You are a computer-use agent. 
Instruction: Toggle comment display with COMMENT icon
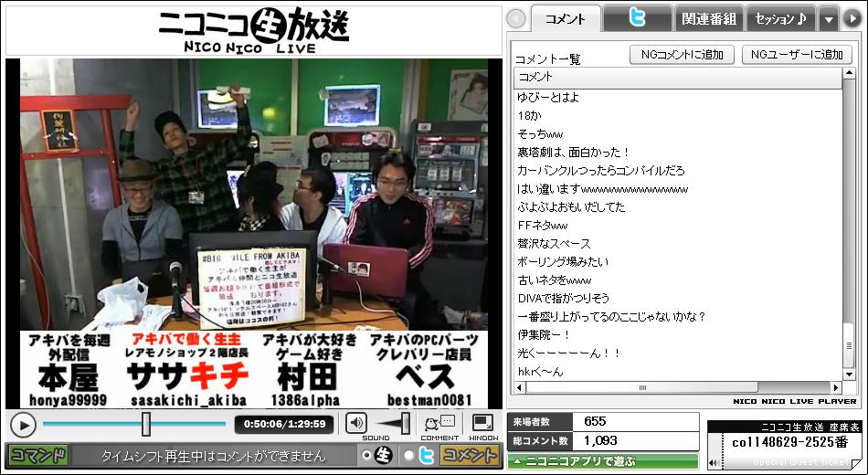(439, 423)
